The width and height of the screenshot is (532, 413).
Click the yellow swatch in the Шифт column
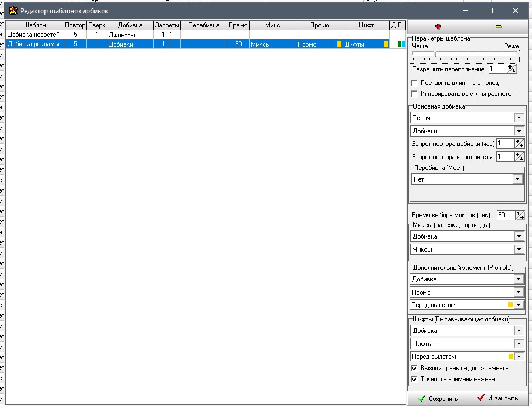click(386, 44)
